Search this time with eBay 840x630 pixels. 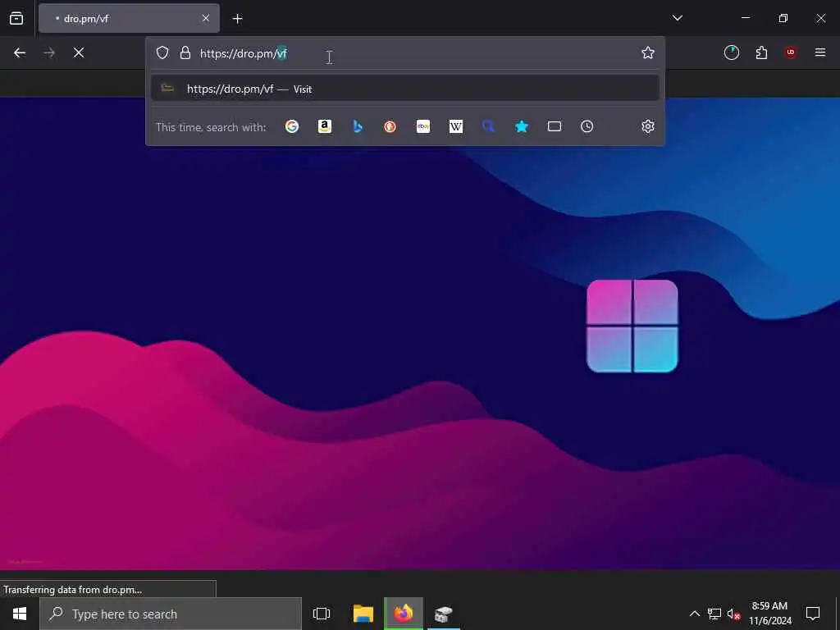point(423,126)
